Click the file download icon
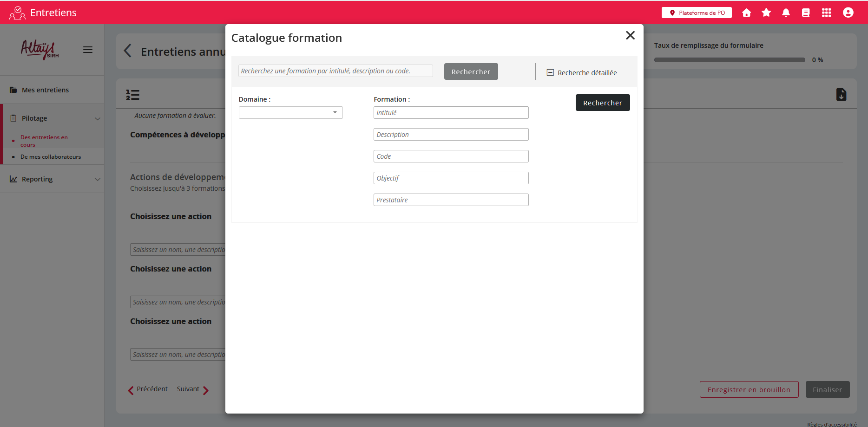Viewport: 868px width, 427px height. click(x=841, y=95)
